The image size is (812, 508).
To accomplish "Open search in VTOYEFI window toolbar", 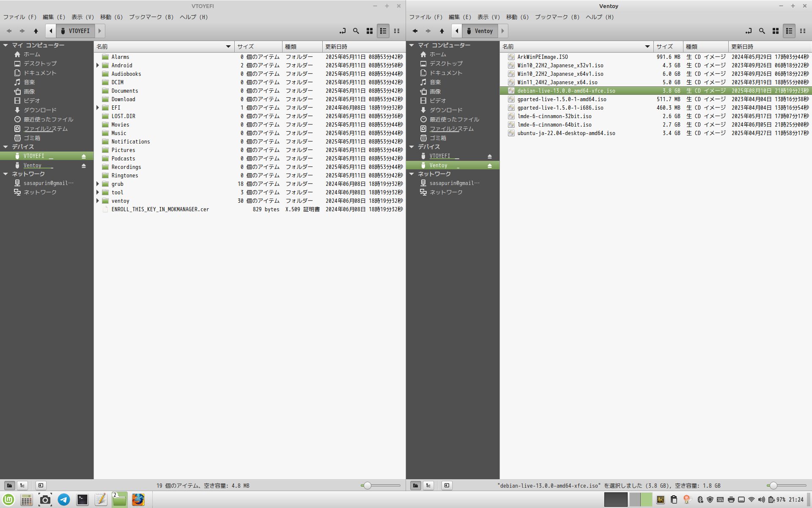I will 356,31.
